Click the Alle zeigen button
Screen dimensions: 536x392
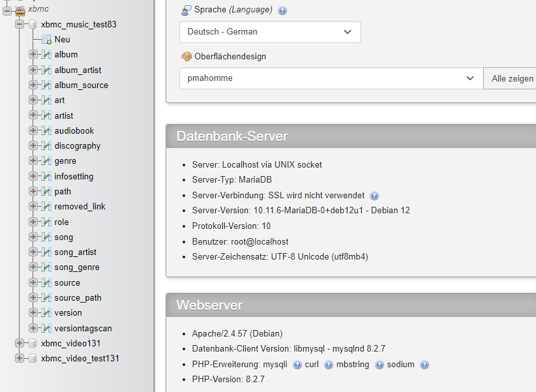[510, 78]
